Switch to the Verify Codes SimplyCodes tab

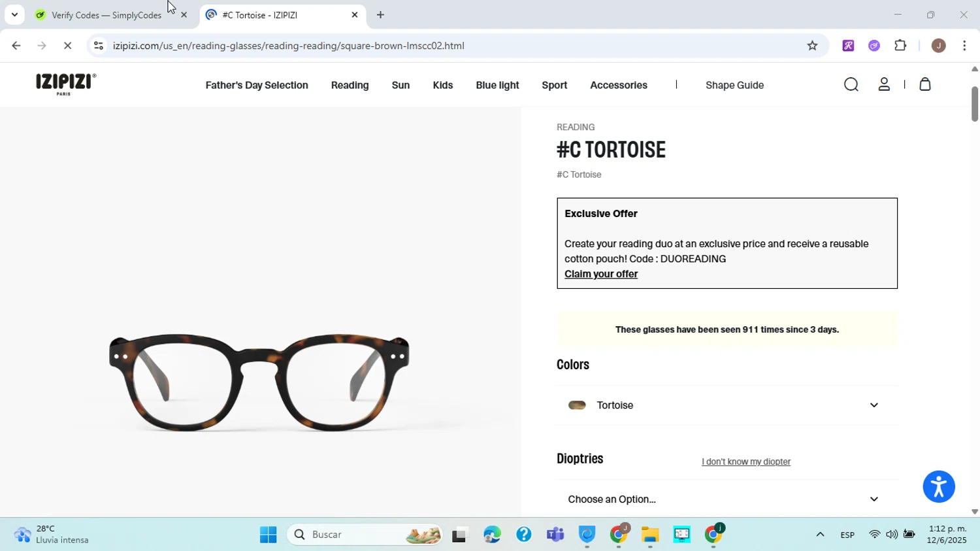pyautogui.click(x=106, y=14)
